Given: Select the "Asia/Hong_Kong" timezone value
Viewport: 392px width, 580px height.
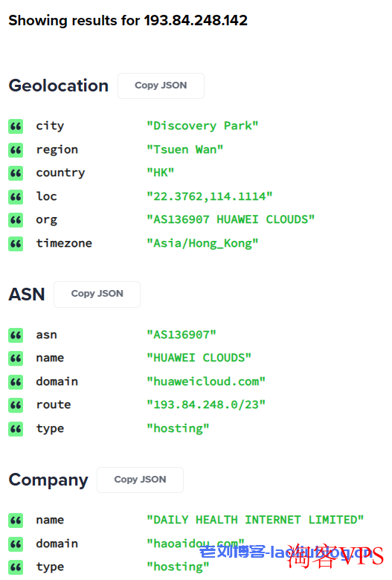Looking at the screenshot, I should pyautogui.click(x=202, y=243).
